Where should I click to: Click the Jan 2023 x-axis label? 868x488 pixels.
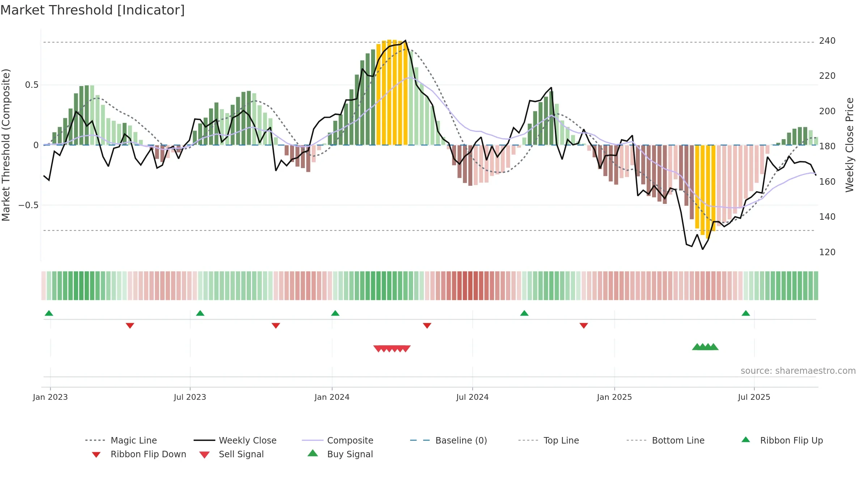[x=50, y=397]
